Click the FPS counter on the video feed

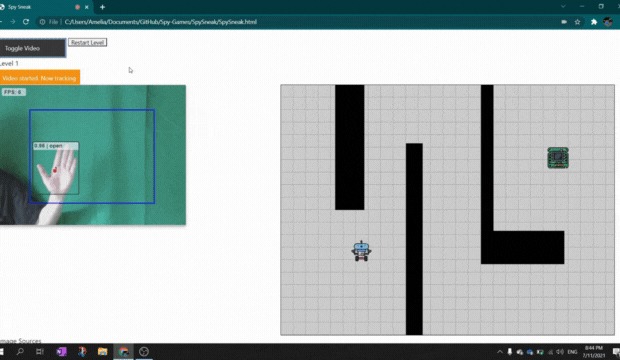pos(13,92)
